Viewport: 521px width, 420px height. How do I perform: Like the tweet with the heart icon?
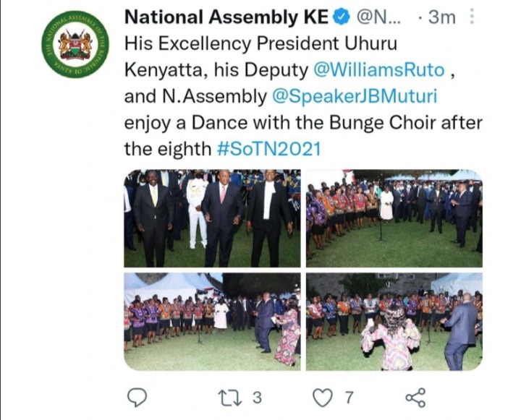coord(323,398)
